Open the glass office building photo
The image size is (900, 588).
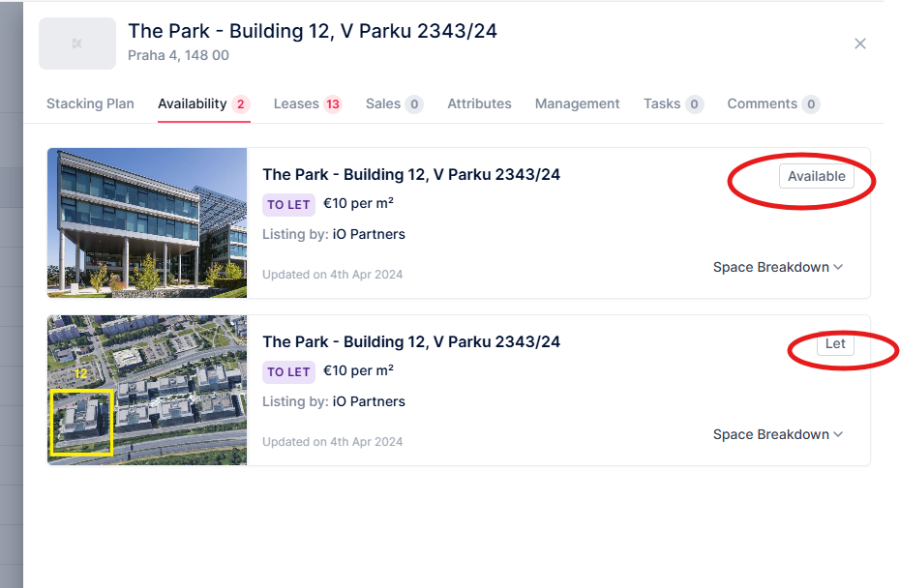[x=147, y=222]
